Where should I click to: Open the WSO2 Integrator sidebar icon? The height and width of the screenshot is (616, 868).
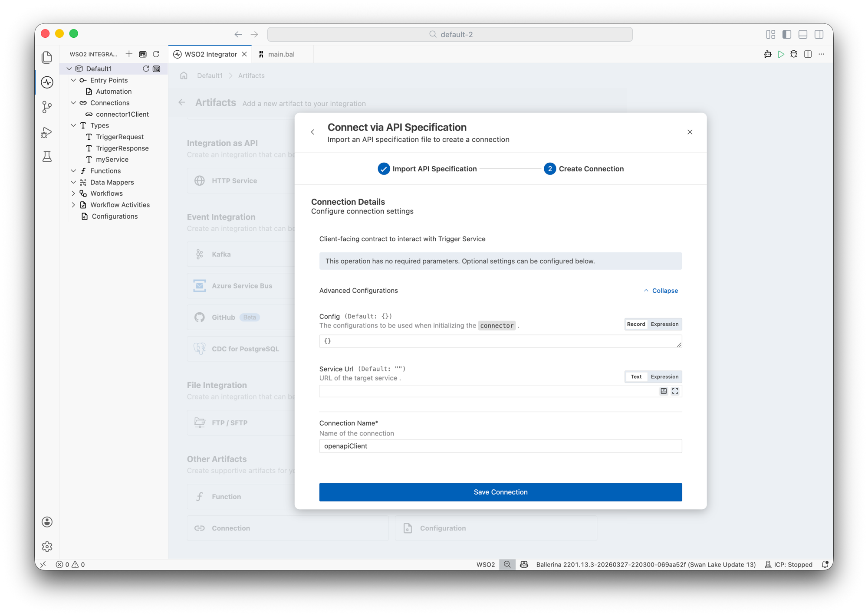47,82
